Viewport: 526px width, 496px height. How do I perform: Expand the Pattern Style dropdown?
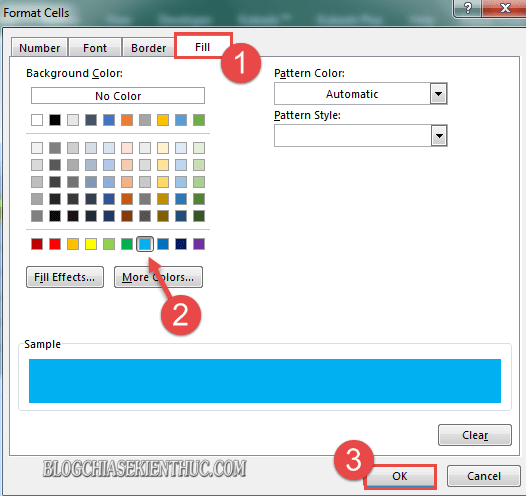pos(438,135)
